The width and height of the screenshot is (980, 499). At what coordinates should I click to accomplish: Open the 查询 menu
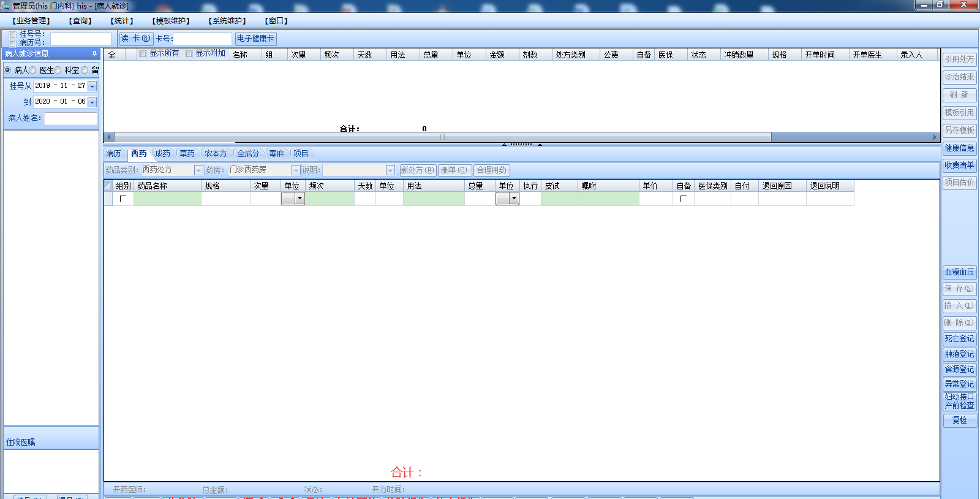pos(80,21)
